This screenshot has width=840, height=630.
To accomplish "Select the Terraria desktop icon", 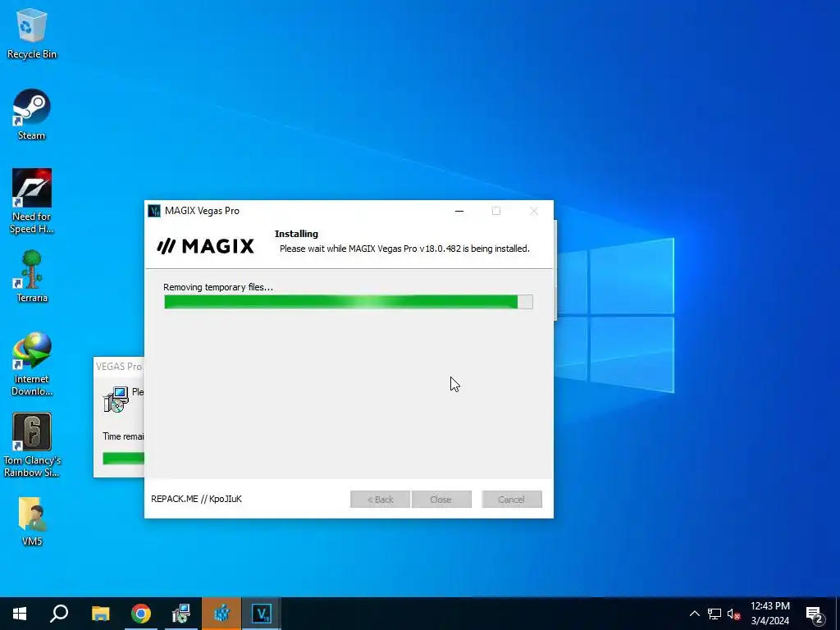I will click(x=32, y=276).
